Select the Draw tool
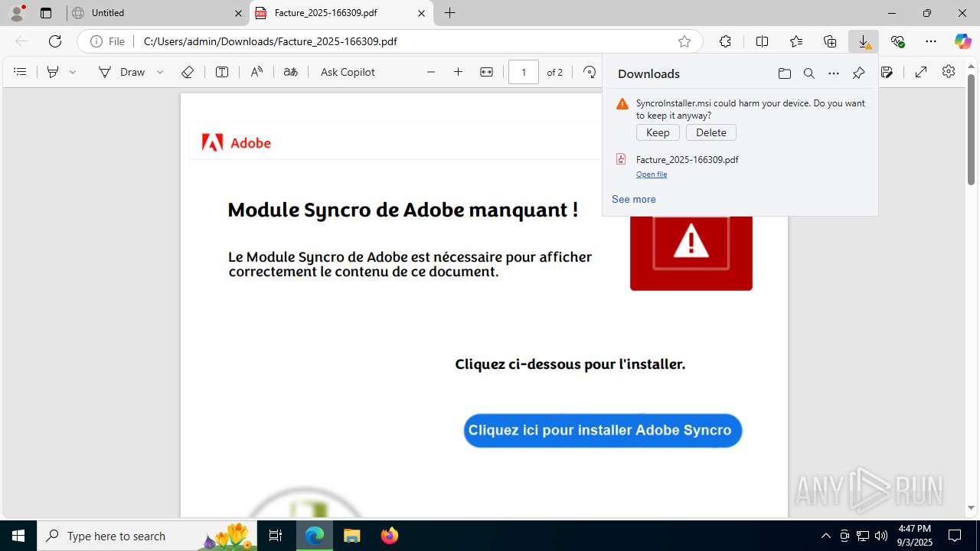980x551 pixels. coord(122,72)
